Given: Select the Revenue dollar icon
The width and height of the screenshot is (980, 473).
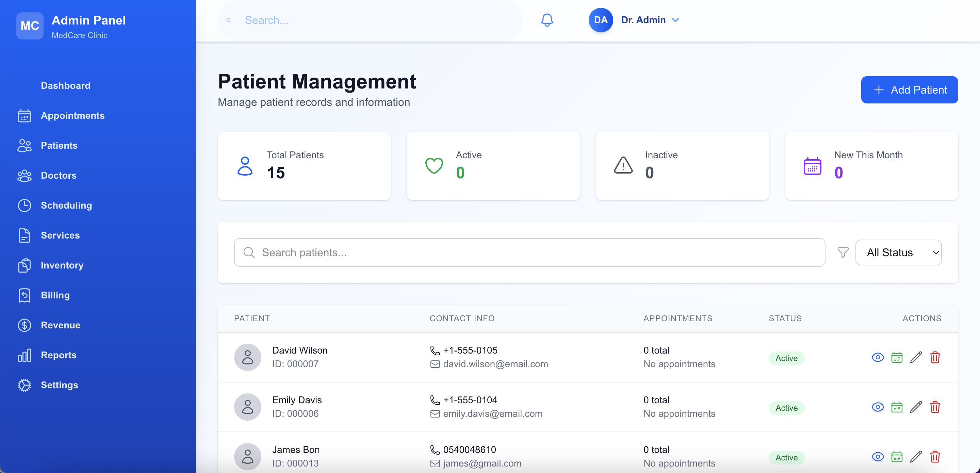Looking at the screenshot, I should (24, 325).
